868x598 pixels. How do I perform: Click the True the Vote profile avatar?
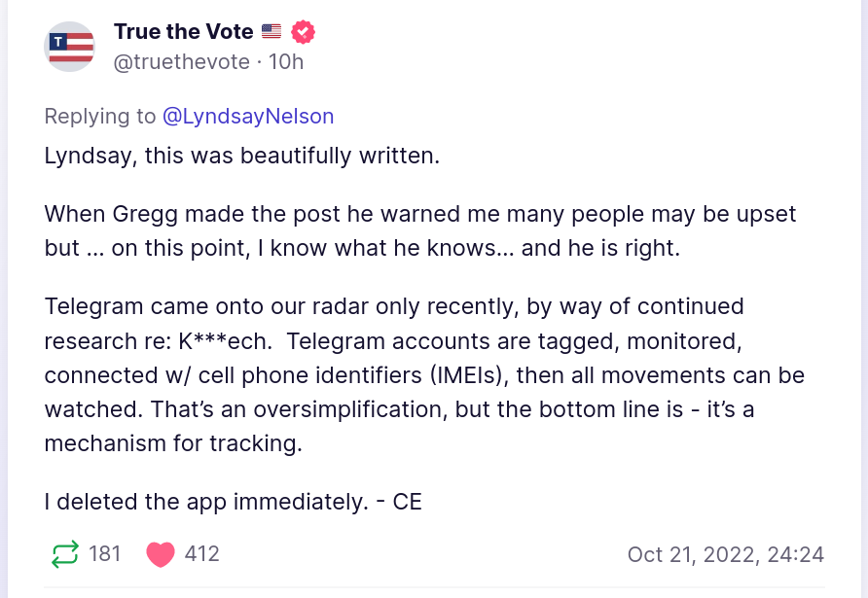pos(70,46)
